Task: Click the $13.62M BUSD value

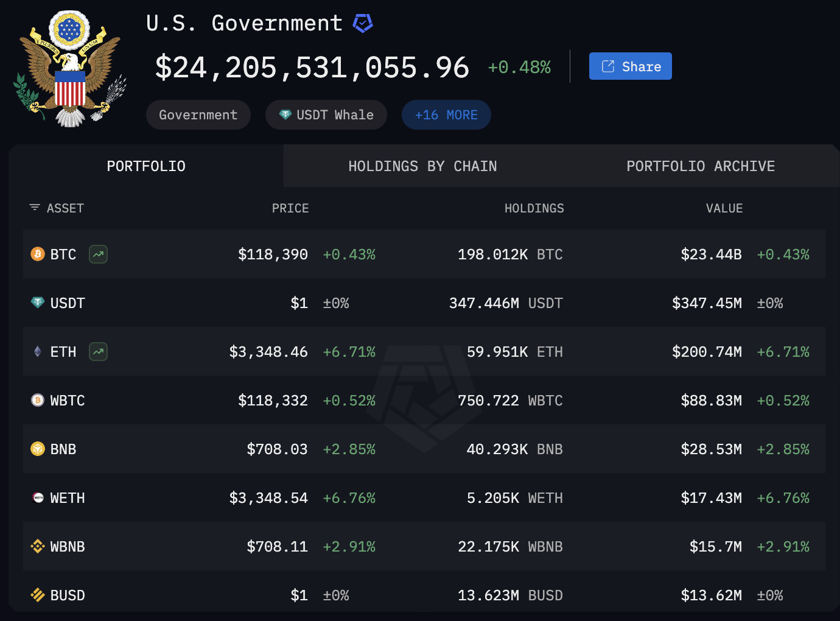Action: (x=711, y=595)
